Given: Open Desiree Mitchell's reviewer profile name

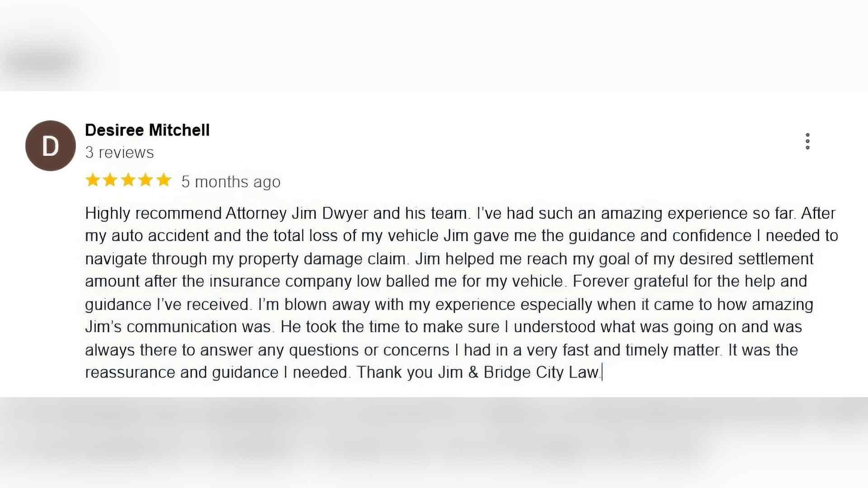Looking at the screenshot, I should 147,130.
